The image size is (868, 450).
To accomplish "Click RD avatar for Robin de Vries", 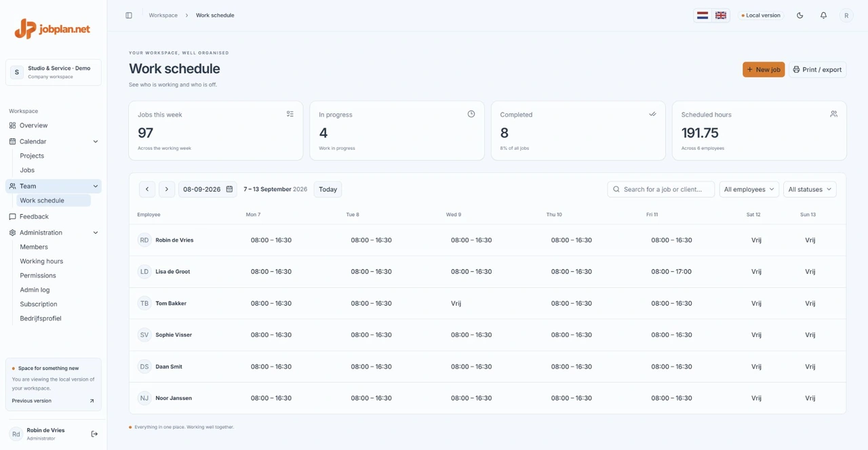I will 144,240.
